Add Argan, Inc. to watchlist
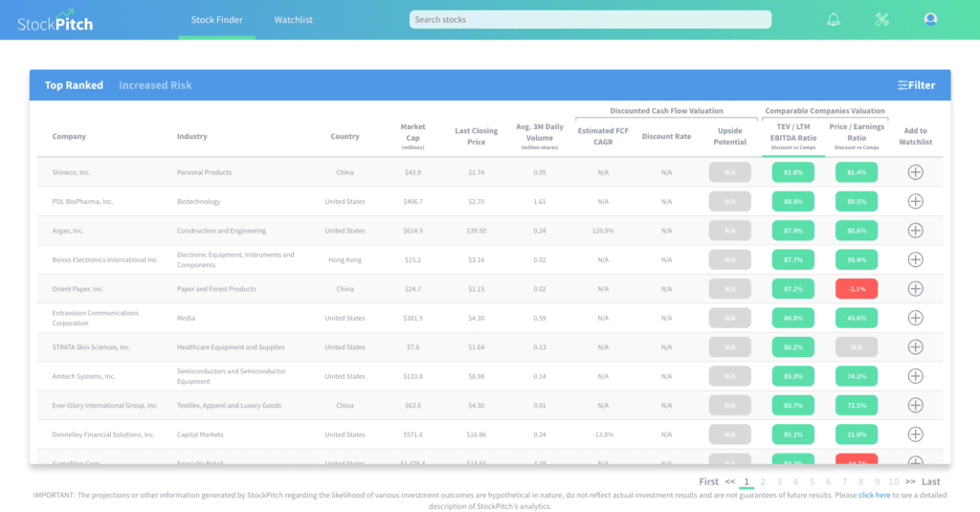Screen dimensions: 980x512 point(915,231)
